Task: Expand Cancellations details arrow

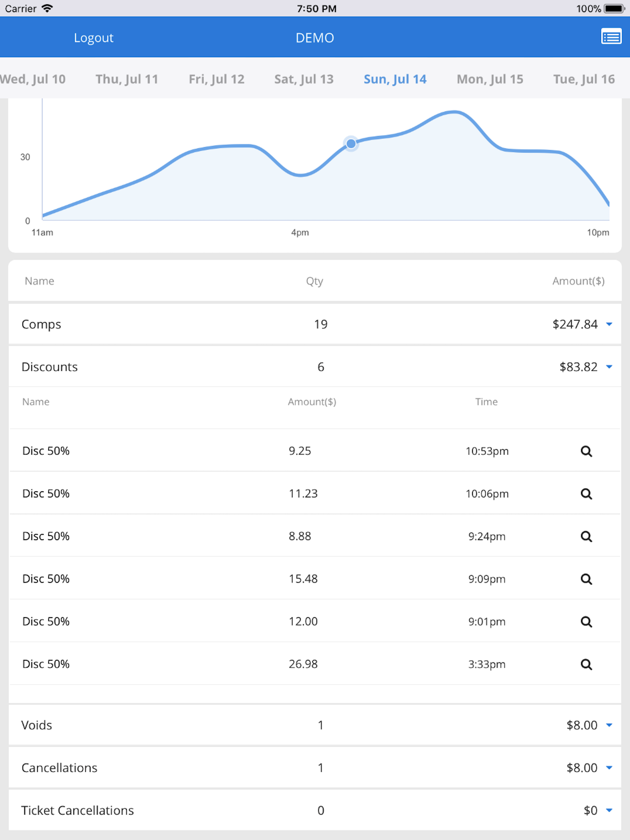Action: 609,767
